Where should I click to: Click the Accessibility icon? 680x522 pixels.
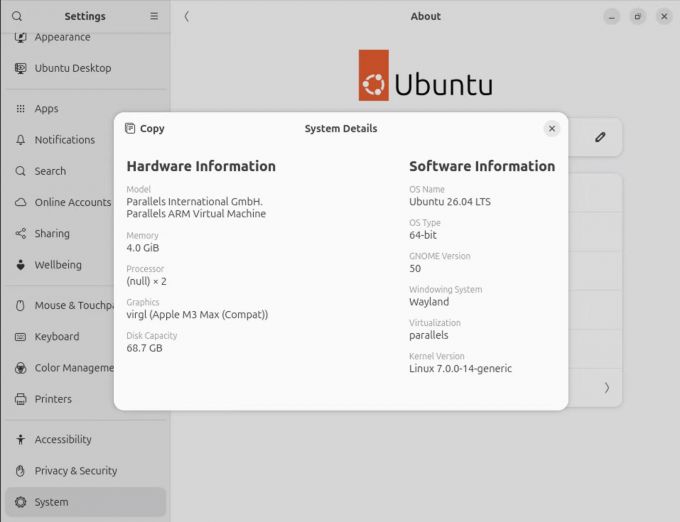pos(20,439)
